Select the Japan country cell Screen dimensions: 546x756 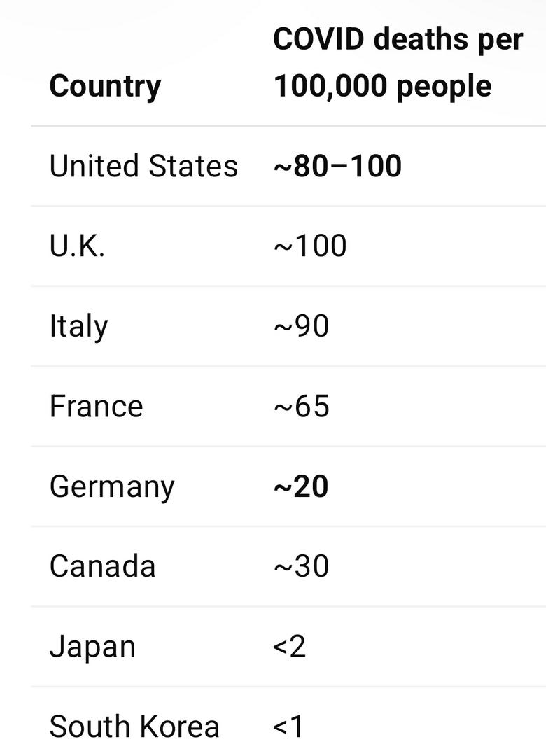92,647
